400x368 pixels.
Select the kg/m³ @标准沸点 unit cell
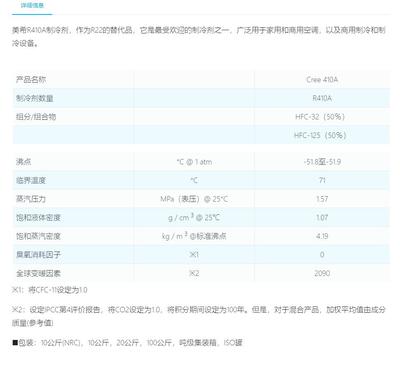click(x=194, y=236)
